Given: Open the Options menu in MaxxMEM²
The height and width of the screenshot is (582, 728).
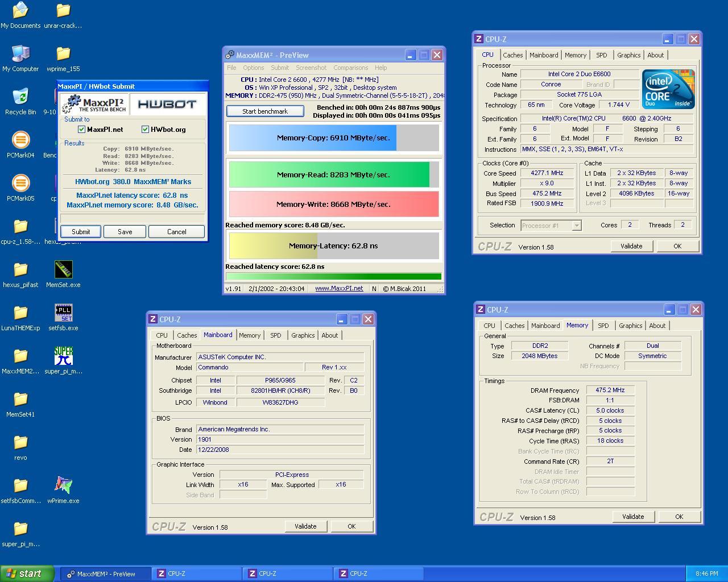Looking at the screenshot, I should 254,68.
